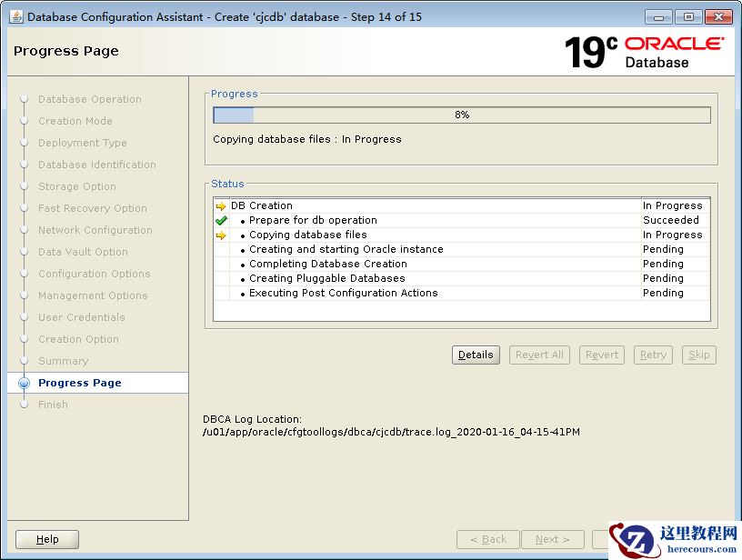The height and width of the screenshot is (560, 742).
Task: Click the Progress Page step bullet in sidebar
Action: (24, 383)
